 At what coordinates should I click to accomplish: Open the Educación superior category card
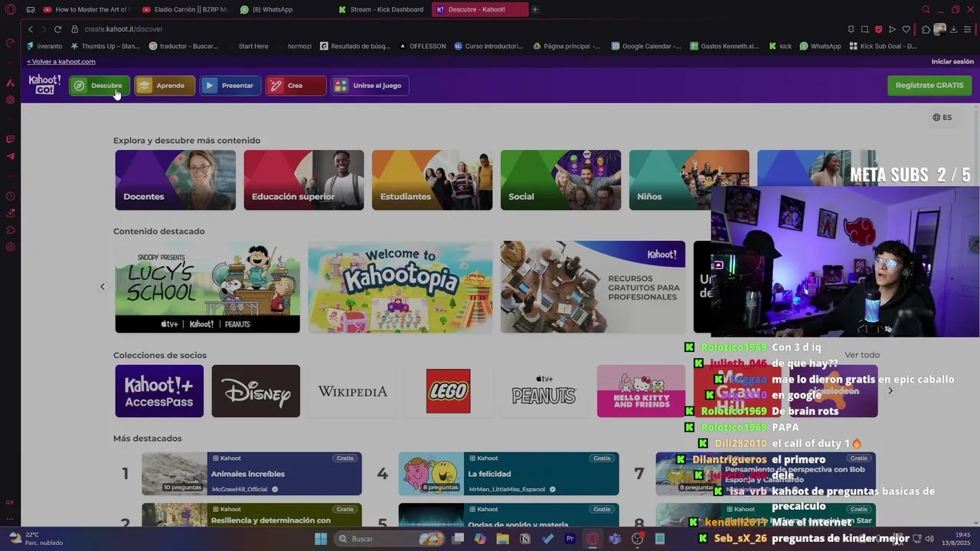point(304,180)
